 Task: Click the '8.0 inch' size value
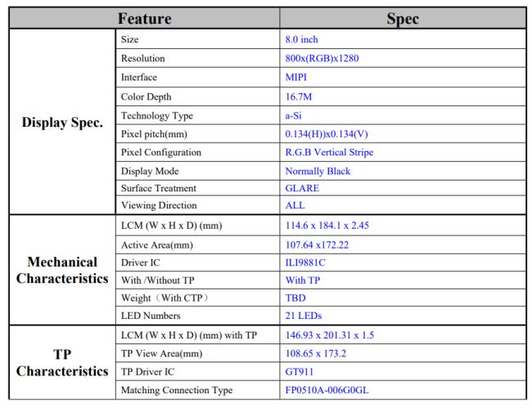[x=301, y=38]
